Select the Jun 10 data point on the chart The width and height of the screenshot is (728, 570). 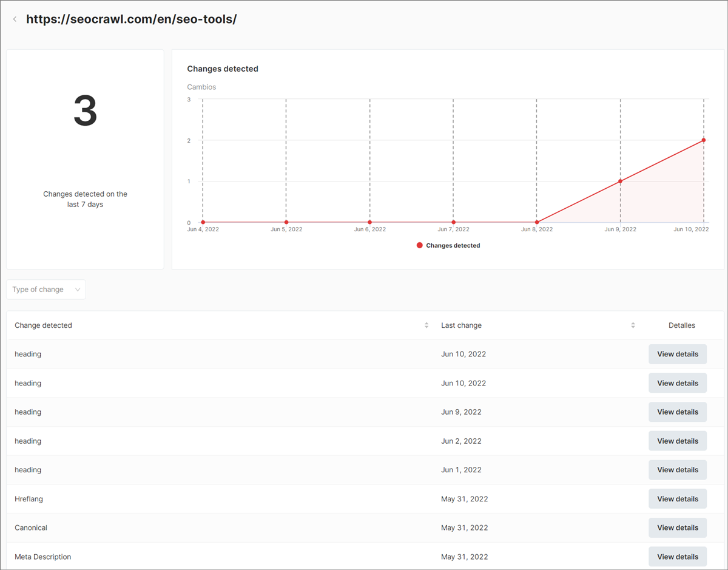(x=704, y=140)
